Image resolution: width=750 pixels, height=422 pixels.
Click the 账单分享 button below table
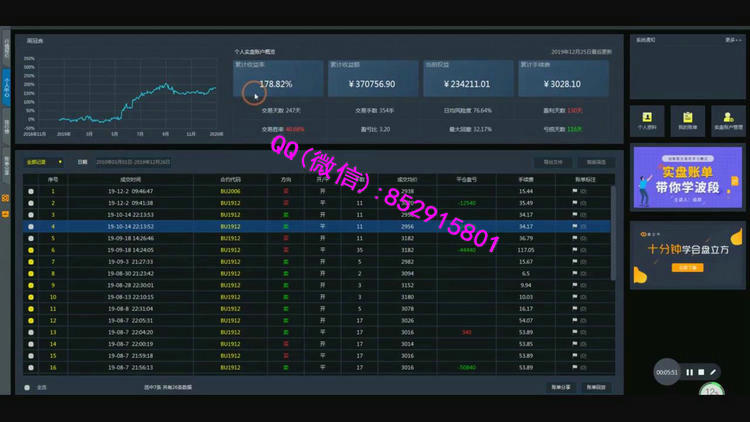[x=561, y=387]
